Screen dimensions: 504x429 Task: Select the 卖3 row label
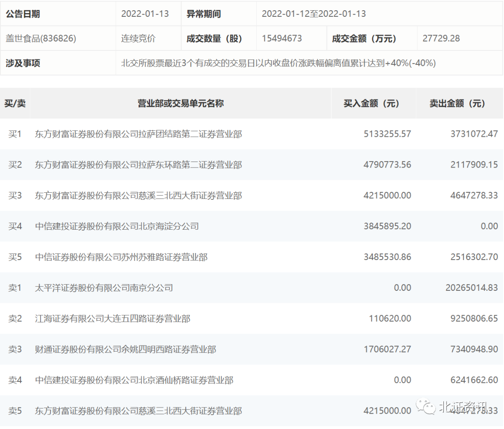[x=15, y=349]
